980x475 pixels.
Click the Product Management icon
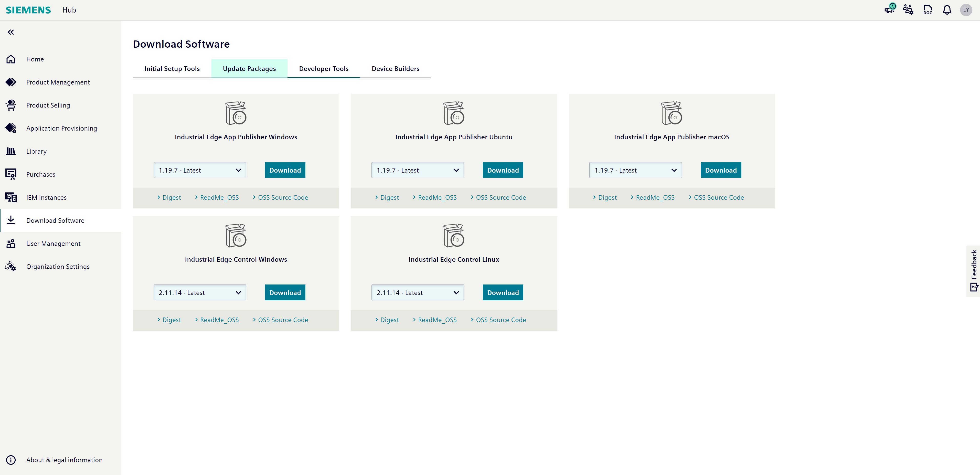(x=11, y=82)
